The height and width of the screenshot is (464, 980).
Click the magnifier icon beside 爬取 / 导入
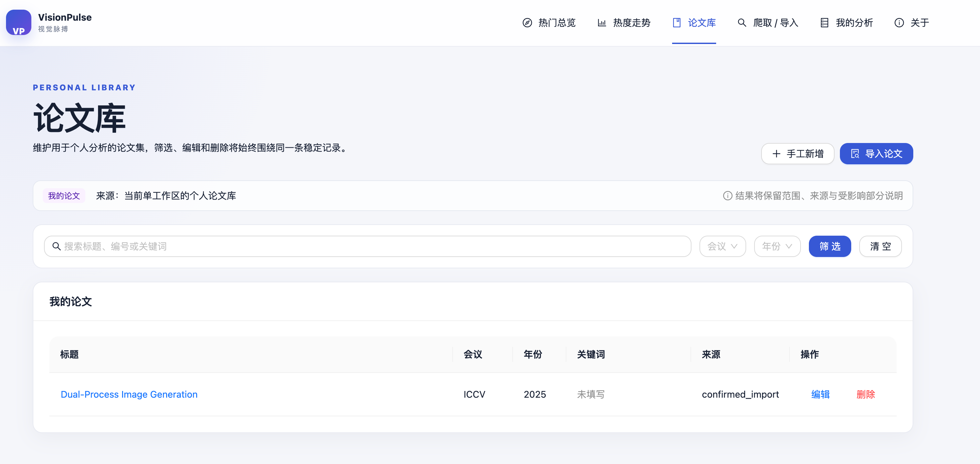pos(742,23)
